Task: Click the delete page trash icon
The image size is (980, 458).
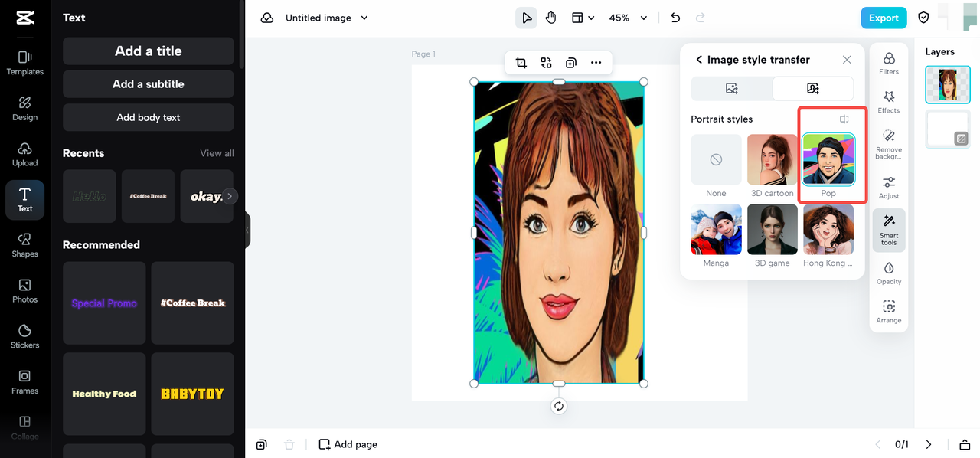Action: click(x=289, y=444)
